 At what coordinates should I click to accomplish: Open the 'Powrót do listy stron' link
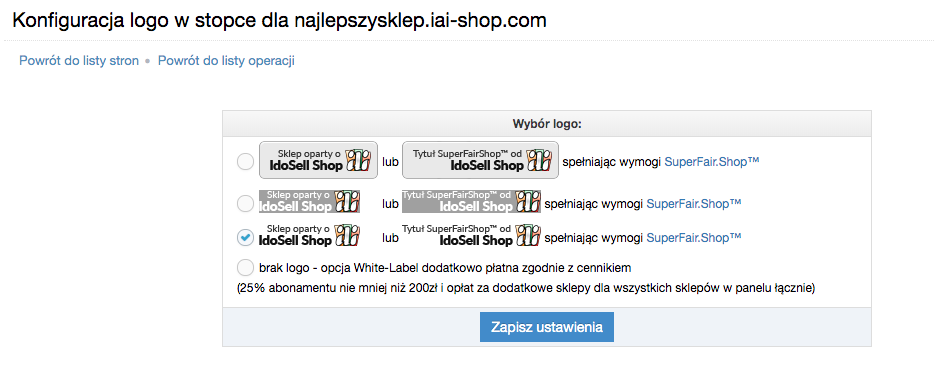coord(79,61)
